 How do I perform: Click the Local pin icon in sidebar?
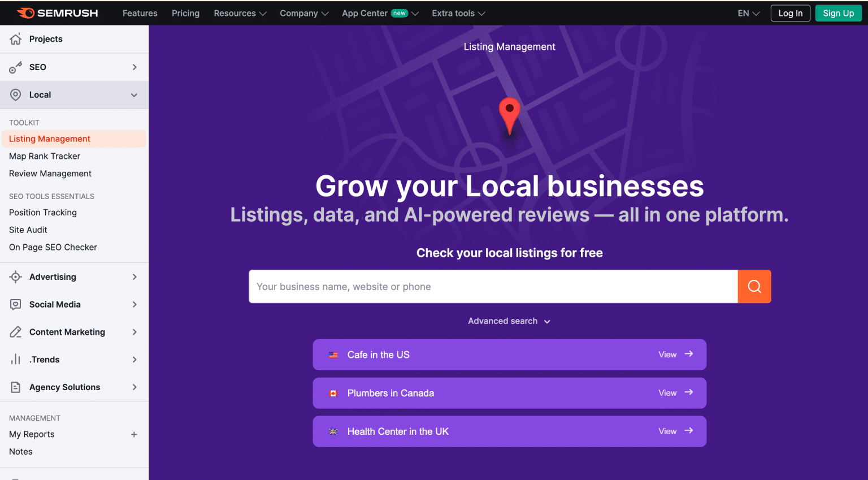point(15,94)
